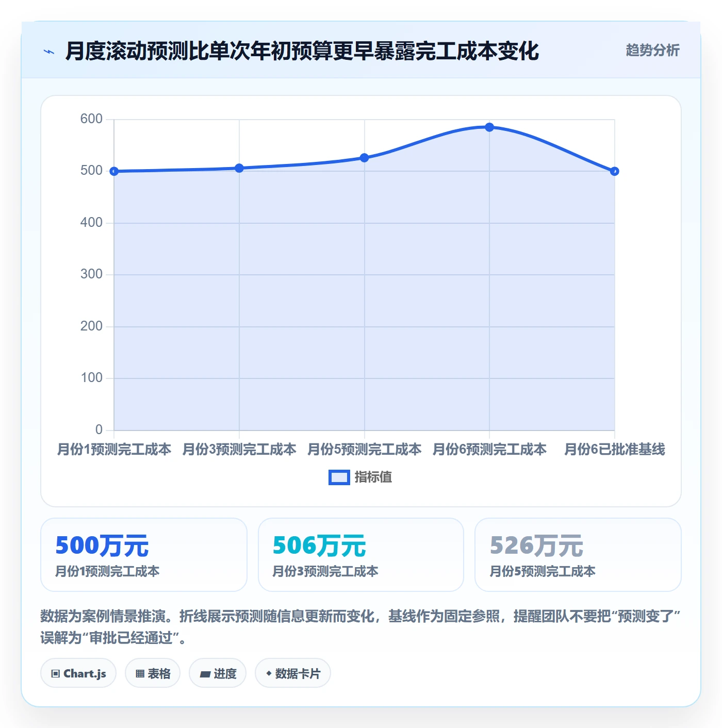The image size is (722, 728).
Task: Click the chart title 月度滚动预测 heading
Action: (302, 51)
